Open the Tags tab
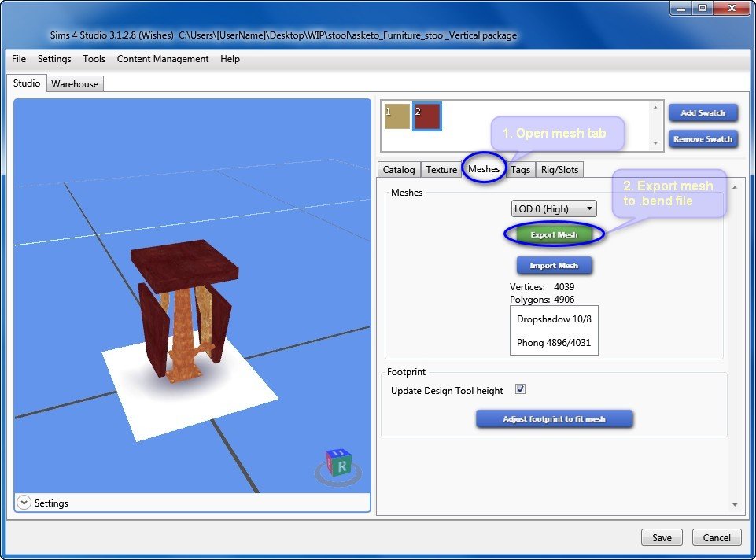The image size is (756, 560). 520,170
